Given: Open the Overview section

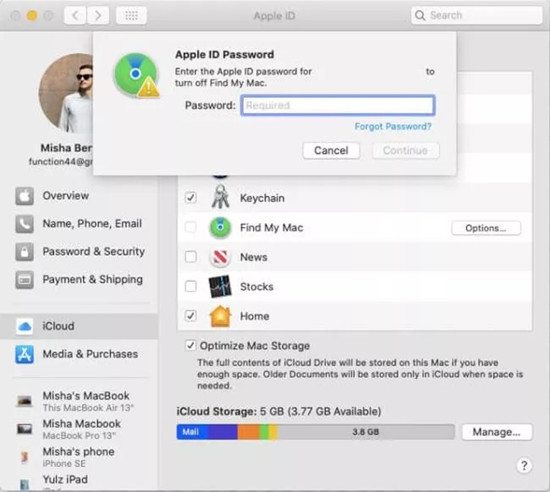Looking at the screenshot, I should coord(80,196).
